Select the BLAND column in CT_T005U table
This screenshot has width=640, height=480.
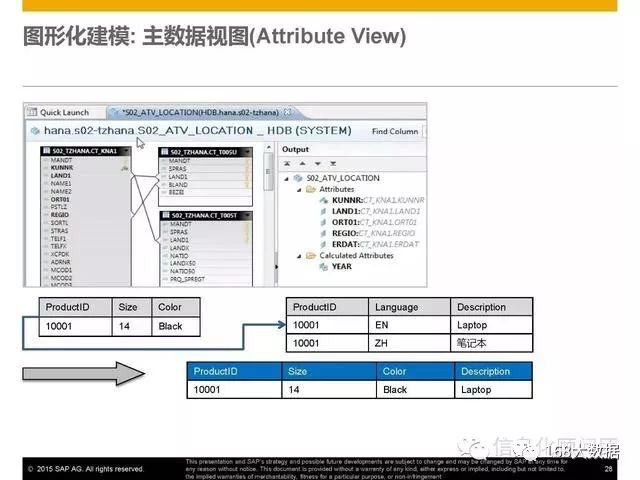click(178, 184)
